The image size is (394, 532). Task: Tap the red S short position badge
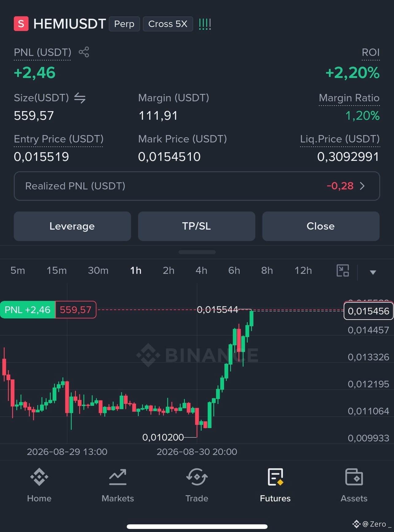(x=21, y=24)
